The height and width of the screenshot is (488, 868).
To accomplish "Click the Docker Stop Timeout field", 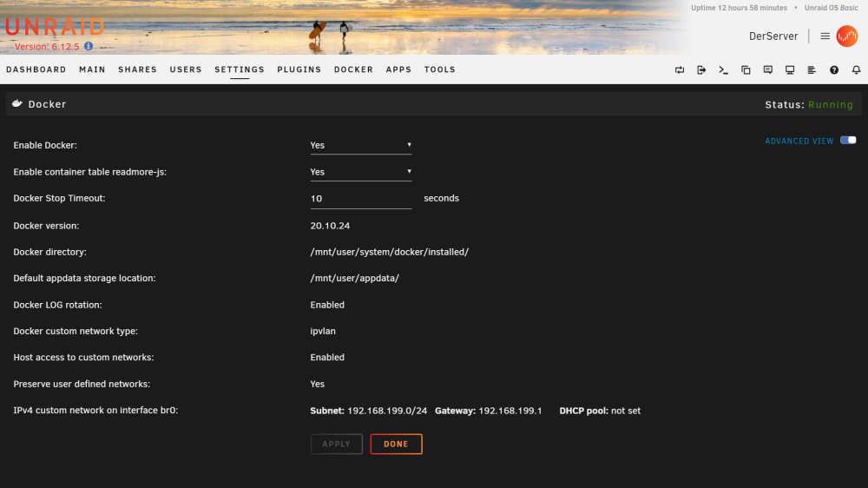I will coord(361,198).
